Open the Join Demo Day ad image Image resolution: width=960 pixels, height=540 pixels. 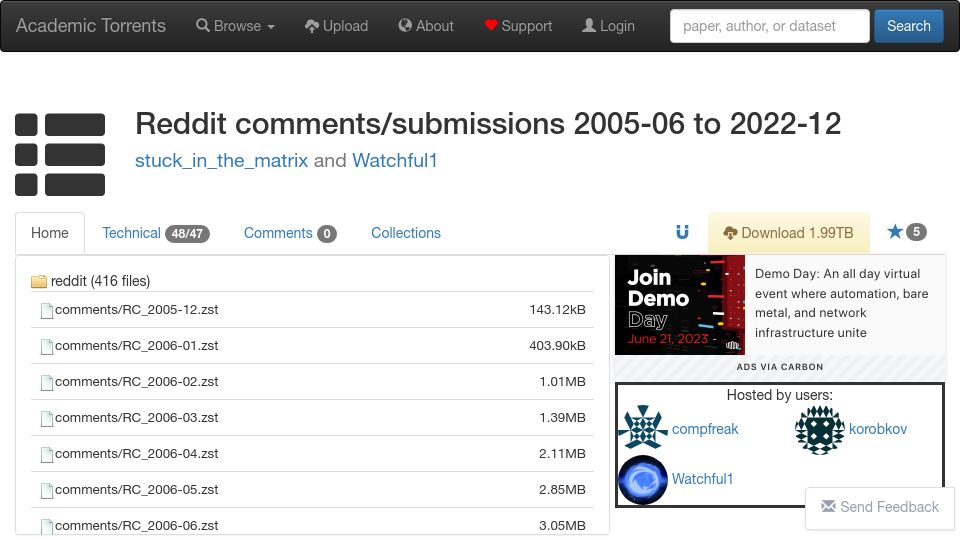click(680, 305)
